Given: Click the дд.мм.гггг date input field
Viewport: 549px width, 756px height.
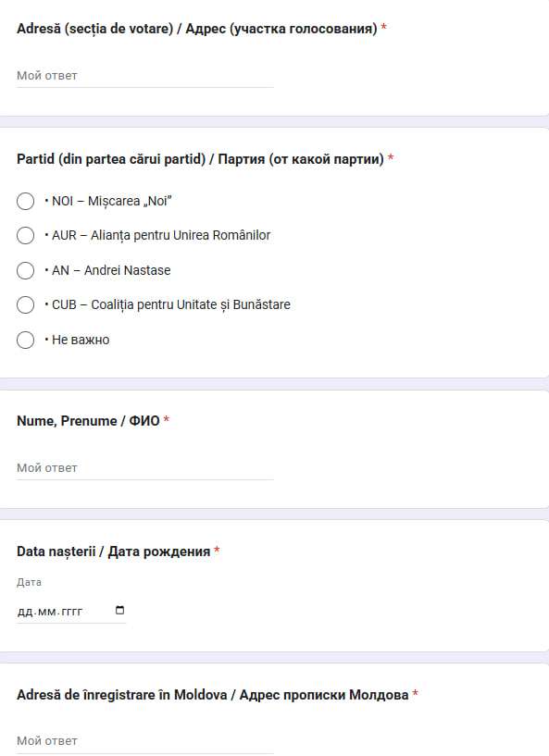Looking at the screenshot, I should pyautogui.click(x=71, y=612).
